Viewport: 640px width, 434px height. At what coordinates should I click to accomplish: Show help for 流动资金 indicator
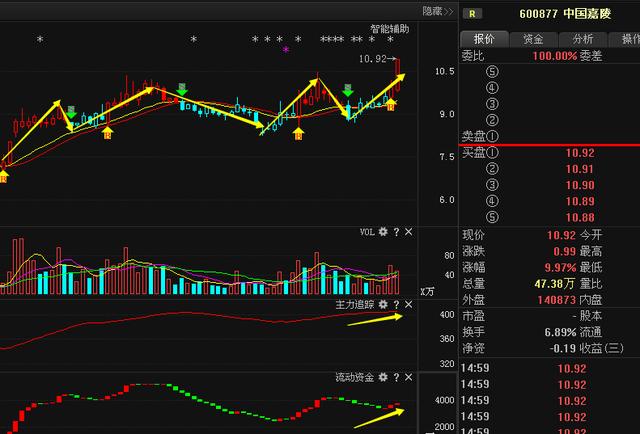point(395,378)
